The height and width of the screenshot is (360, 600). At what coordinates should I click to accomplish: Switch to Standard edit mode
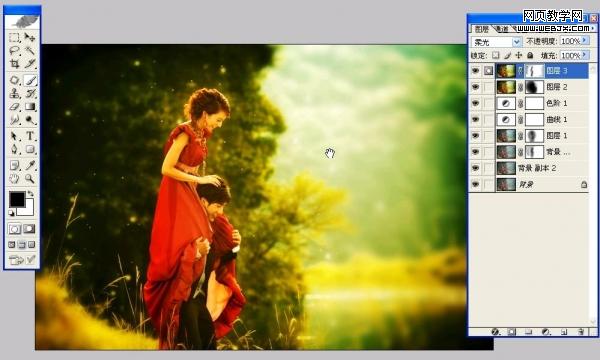pyautogui.click(x=15, y=229)
